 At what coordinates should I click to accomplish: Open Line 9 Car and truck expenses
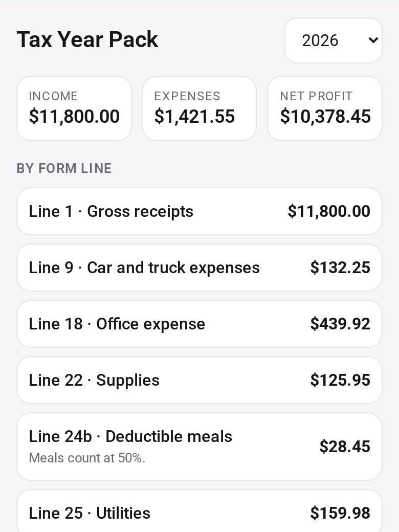[199, 268]
